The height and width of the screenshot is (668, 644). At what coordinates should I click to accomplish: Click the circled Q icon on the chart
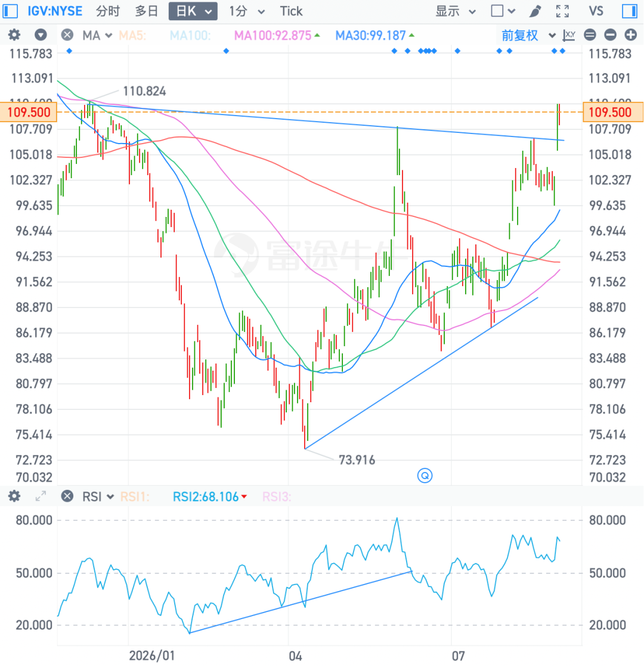coord(425,476)
